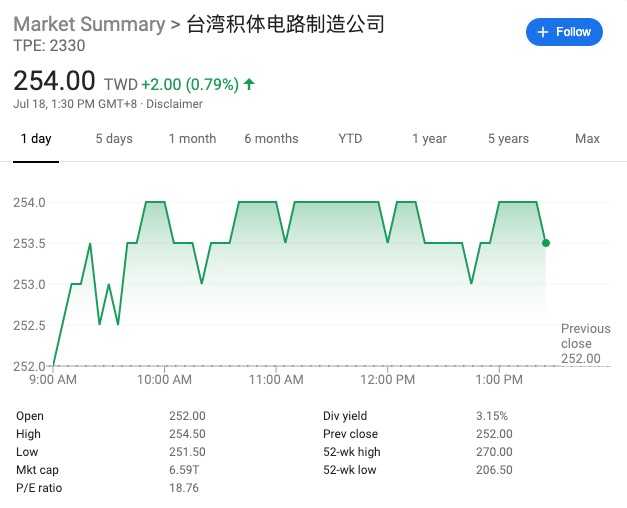Screen dimensions: 627x508
Task: Click the +2.00 (0.79%) change value
Action: point(190,84)
